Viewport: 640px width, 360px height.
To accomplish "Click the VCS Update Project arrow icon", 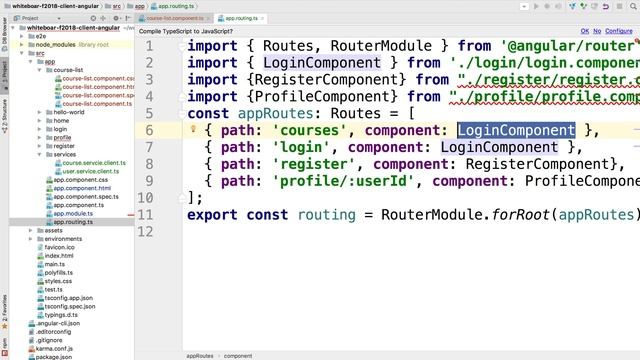I will (573, 6).
